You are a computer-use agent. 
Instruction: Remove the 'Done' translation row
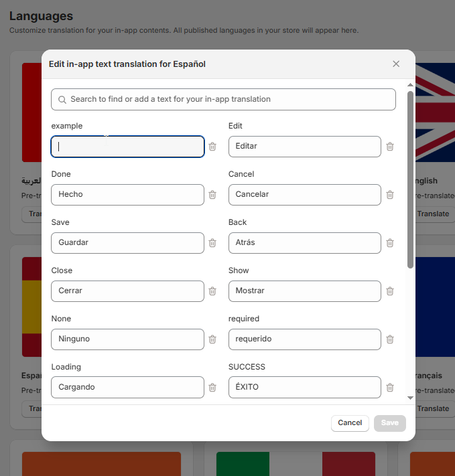(x=212, y=195)
